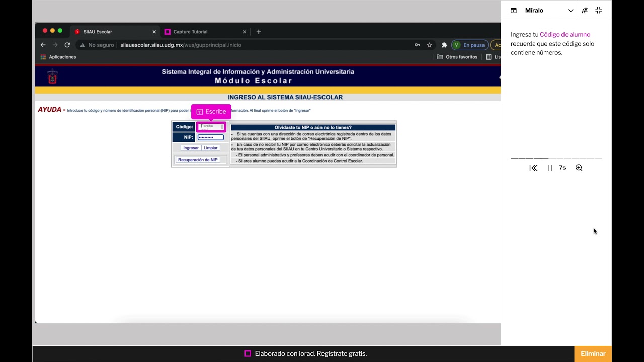Open the browser extensions puzzle icon
This screenshot has width=644, height=362.
(x=444, y=45)
